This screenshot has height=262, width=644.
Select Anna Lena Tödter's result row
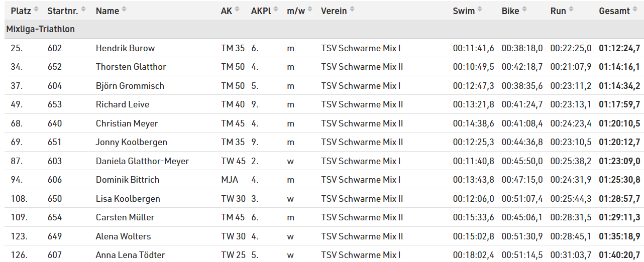point(322,255)
